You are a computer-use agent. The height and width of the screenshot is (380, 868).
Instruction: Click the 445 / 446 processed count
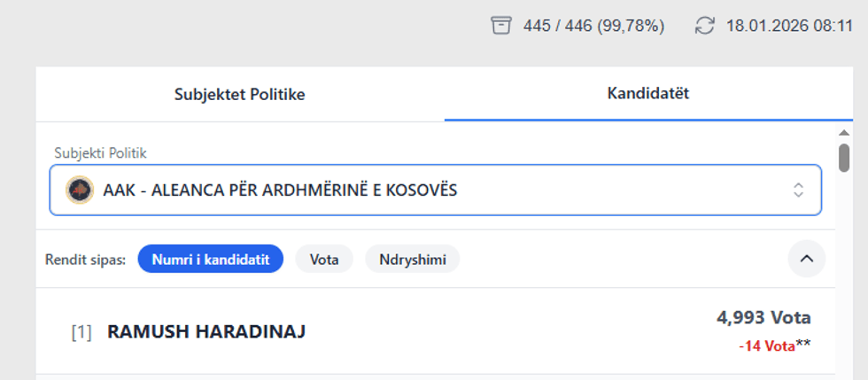[593, 26]
